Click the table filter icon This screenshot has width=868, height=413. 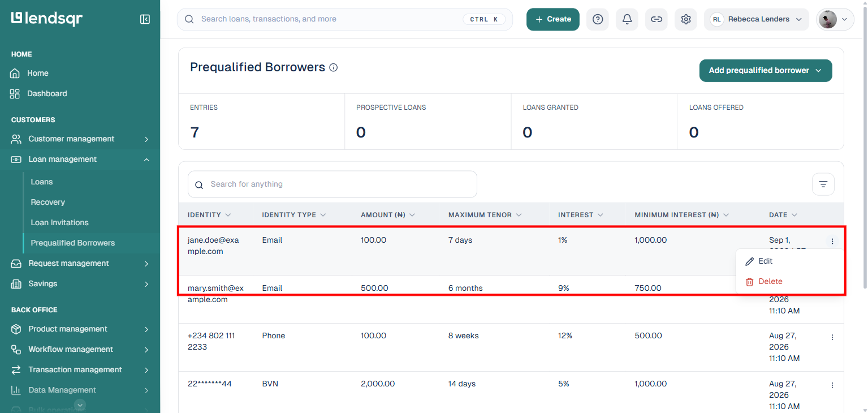pos(823,184)
